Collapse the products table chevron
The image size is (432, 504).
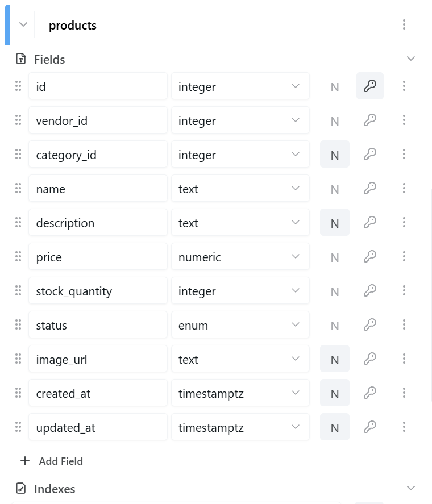pyautogui.click(x=23, y=24)
